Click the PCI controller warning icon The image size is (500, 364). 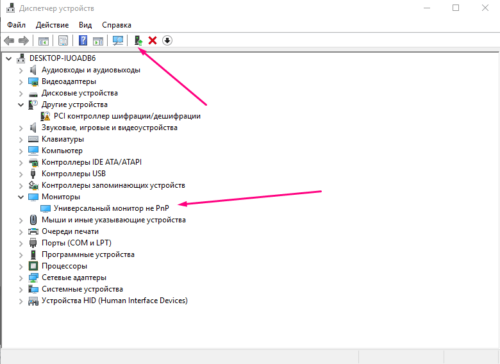click(x=45, y=116)
